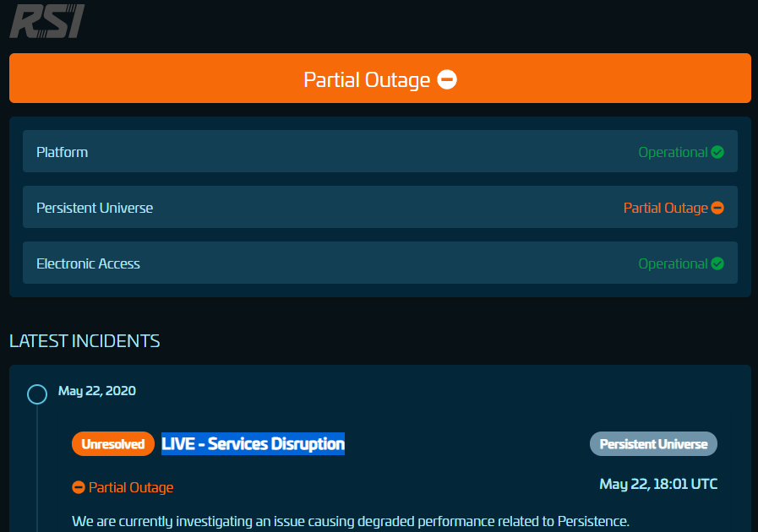Image resolution: width=758 pixels, height=532 pixels.
Task: Click the timeline circle marker for May 22, 2020
Action: coord(37,394)
